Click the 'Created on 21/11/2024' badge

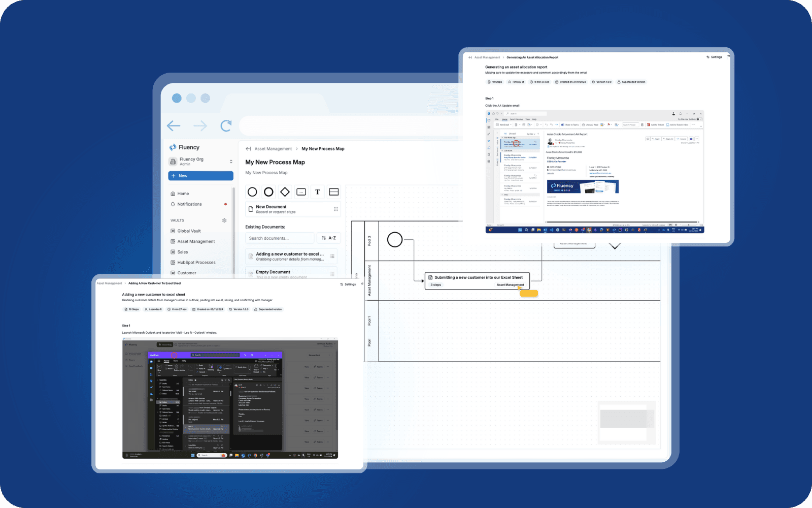(570, 82)
